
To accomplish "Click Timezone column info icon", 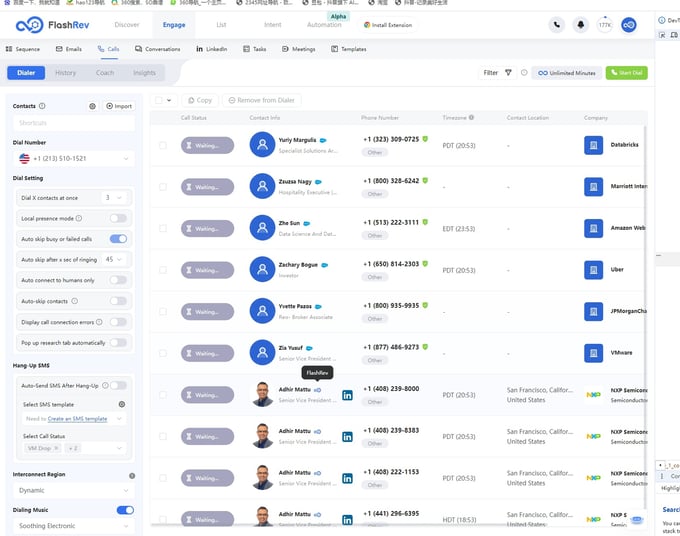I will pos(471,118).
